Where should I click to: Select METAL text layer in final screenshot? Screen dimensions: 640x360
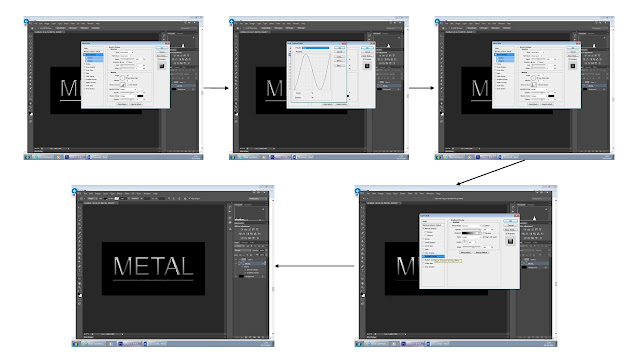point(252,264)
